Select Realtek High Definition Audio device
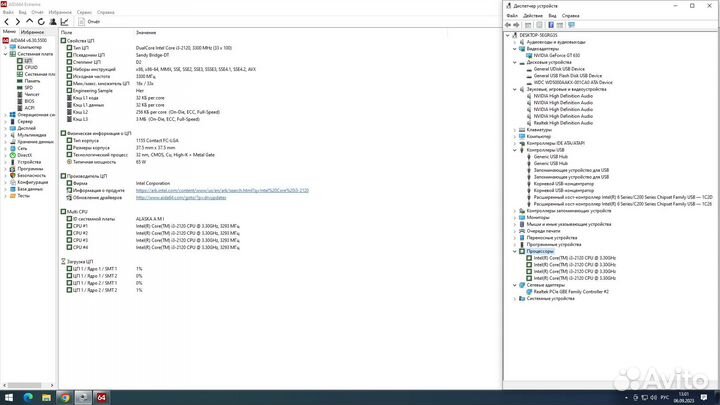Viewport: 720px width, 405px height. pyautogui.click(x=563, y=123)
